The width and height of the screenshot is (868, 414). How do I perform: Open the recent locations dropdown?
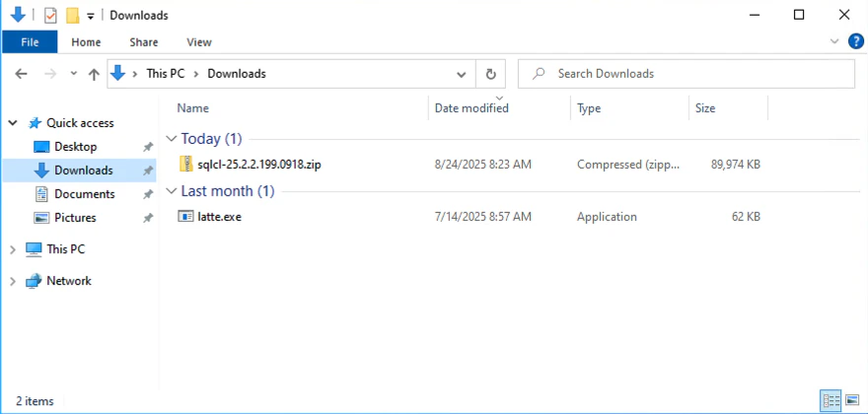click(x=74, y=74)
